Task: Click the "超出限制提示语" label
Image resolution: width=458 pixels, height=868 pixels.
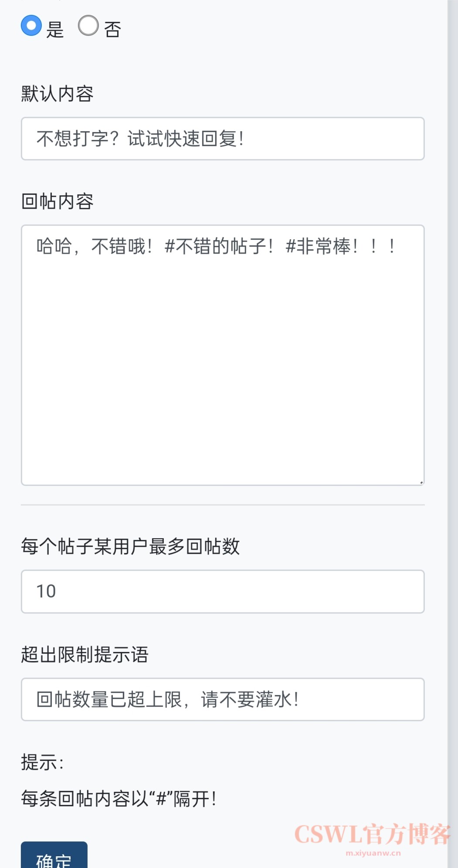Action: 85,654
